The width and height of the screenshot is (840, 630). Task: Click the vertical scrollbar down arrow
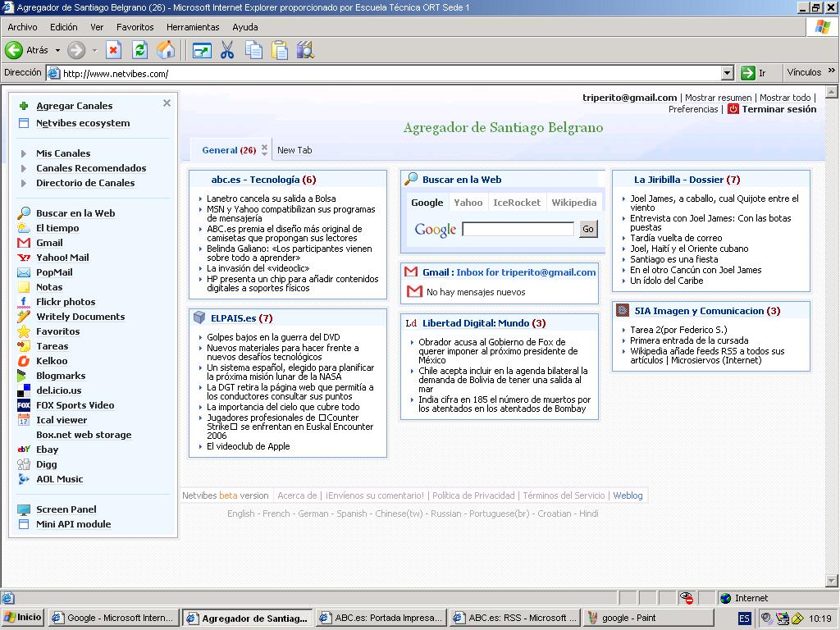point(832,581)
